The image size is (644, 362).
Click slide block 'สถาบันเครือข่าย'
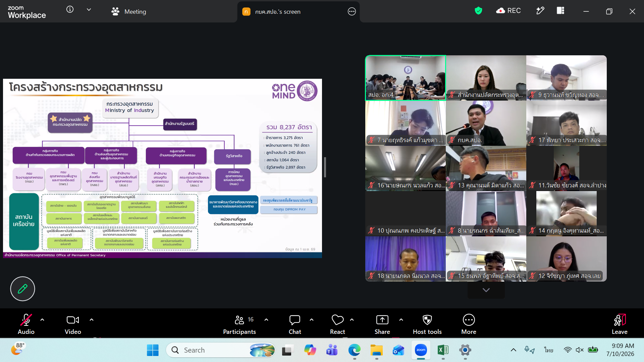coord(24,221)
